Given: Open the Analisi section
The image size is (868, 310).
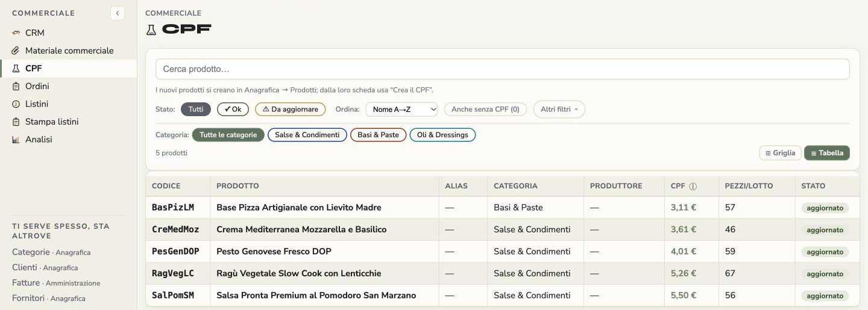Looking at the screenshot, I should point(69,140).
